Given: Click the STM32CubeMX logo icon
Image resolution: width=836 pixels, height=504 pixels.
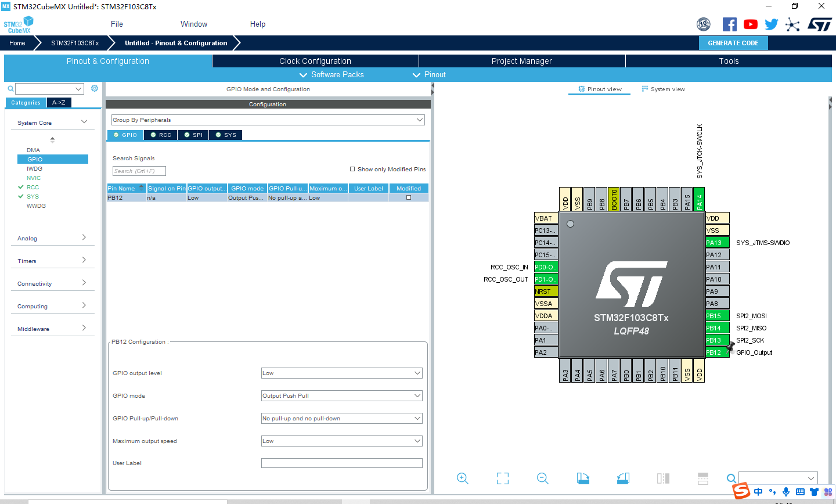Looking at the screenshot, I should 17,24.
